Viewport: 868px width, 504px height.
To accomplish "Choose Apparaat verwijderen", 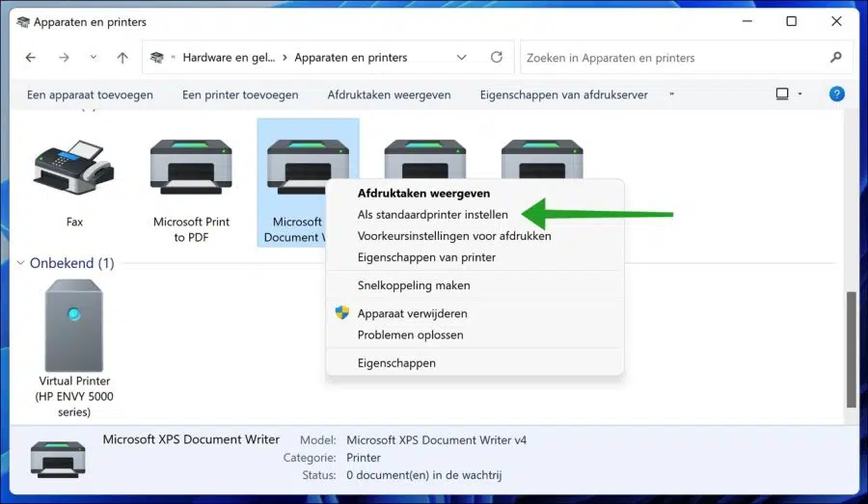I will coord(475,313).
